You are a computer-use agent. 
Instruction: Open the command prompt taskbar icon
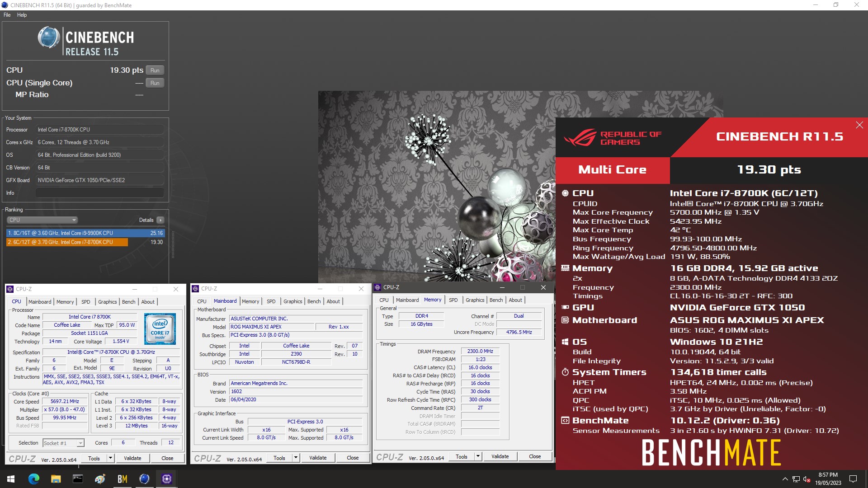coord(78,479)
